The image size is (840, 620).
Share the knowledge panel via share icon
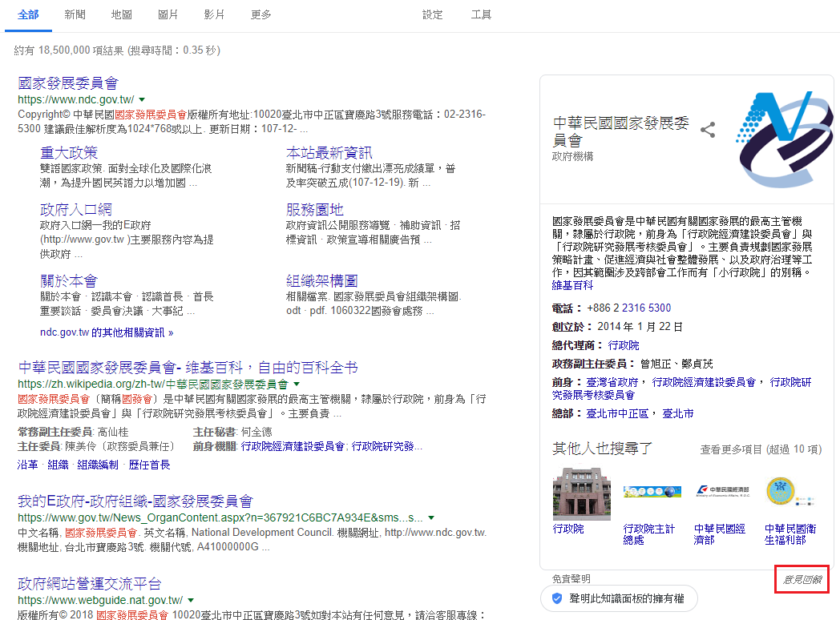[x=708, y=130]
